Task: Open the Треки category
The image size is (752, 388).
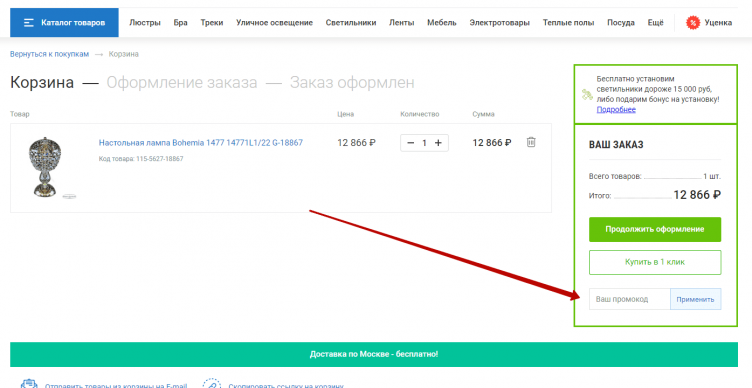Action: click(x=212, y=23)
